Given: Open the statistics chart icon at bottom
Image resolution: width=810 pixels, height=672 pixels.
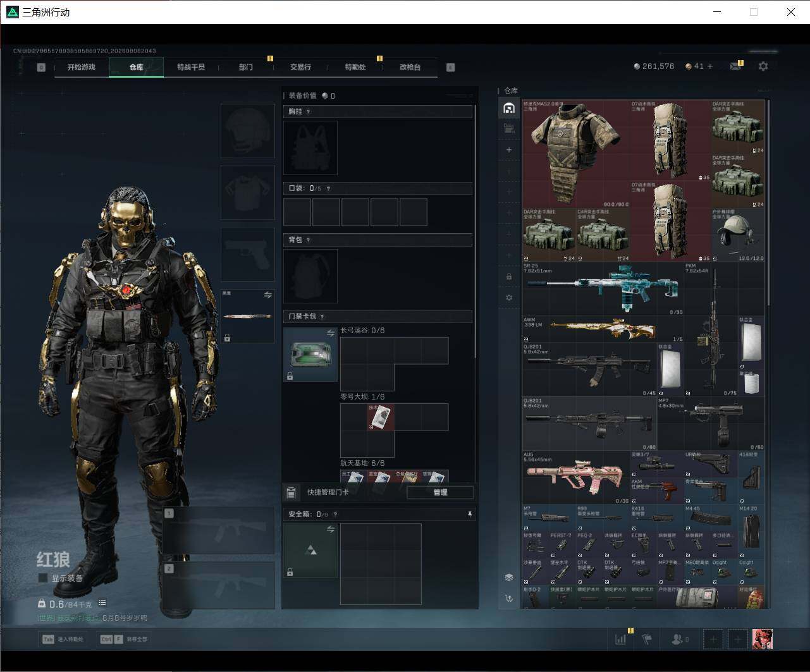Looking at the screenshot, I should [x=621, y=639].
